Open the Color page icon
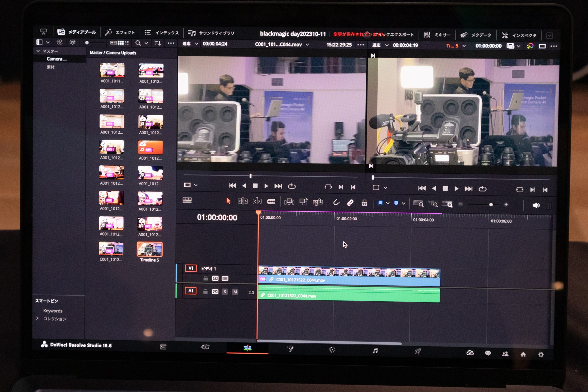Screen dimensions: 588x392 click(x=332, y=350)
